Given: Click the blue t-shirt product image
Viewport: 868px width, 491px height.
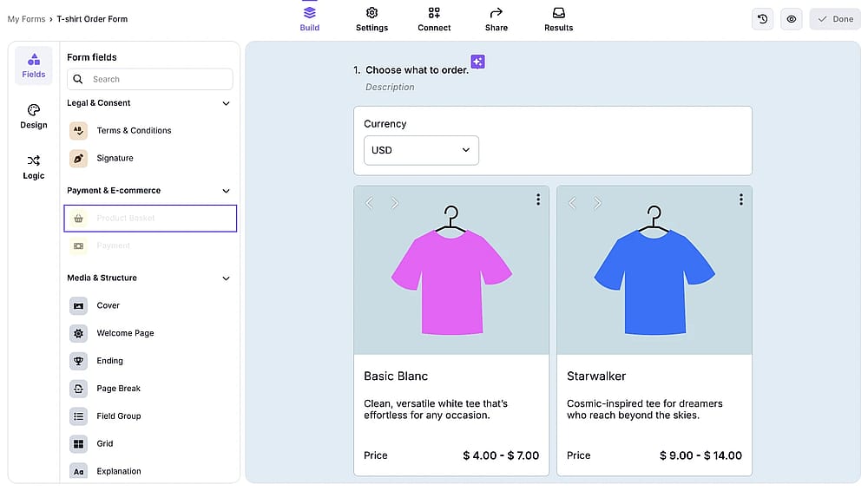Looking at the screenshot, I should click(654, 272).
